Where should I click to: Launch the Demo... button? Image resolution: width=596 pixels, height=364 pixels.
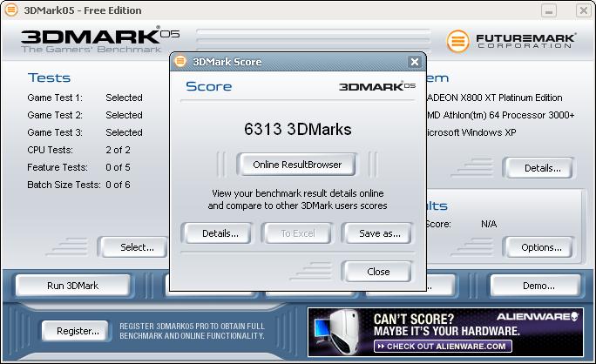536,286
